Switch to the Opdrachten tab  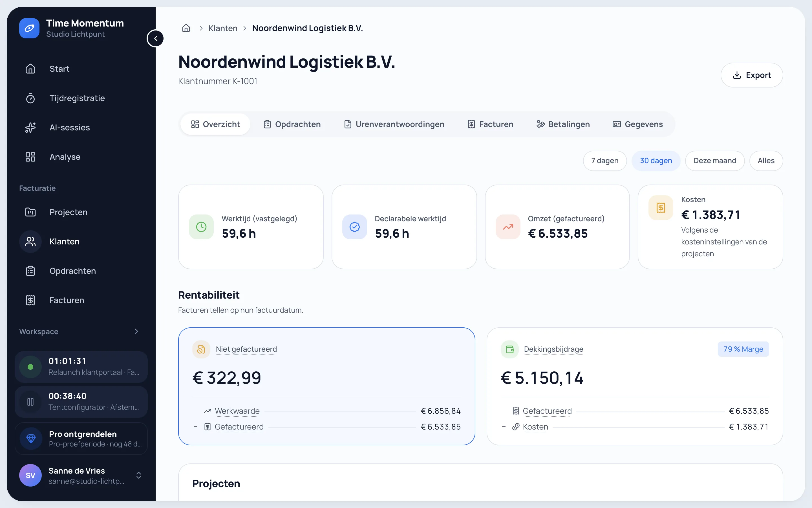292,124
